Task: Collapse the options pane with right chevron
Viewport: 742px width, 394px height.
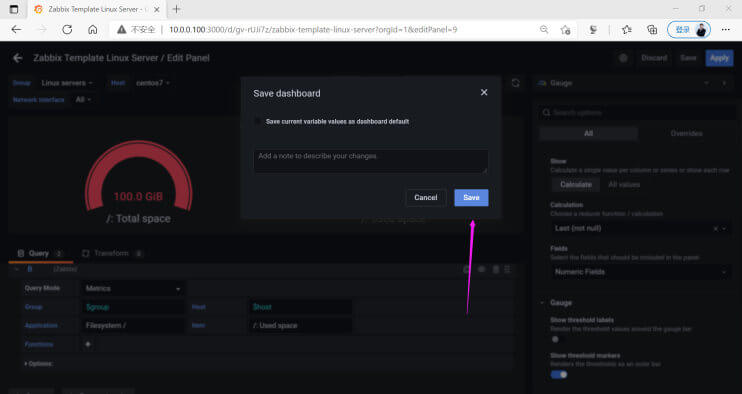Action: coord(724,83)
